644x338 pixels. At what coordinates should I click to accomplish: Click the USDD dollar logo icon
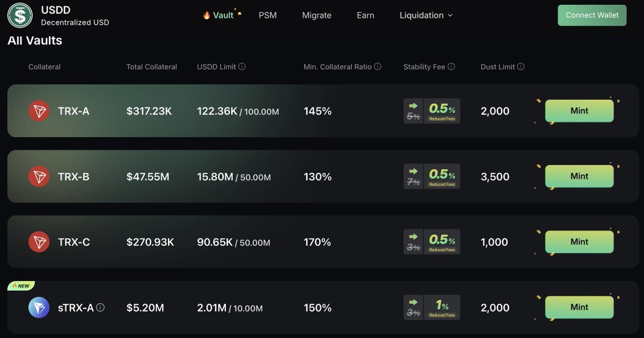[x=20, y=16]
